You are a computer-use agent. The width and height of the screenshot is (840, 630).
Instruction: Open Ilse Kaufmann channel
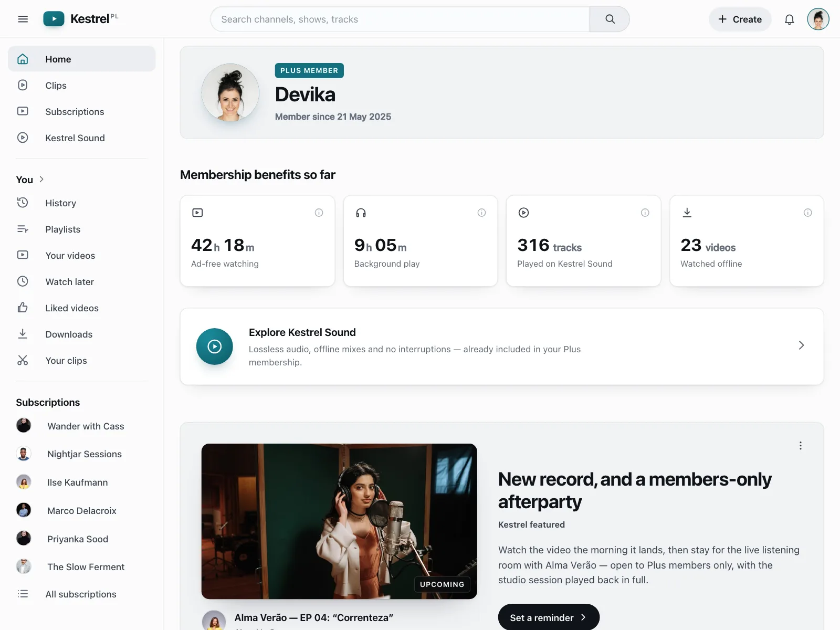tap(82, 482)
